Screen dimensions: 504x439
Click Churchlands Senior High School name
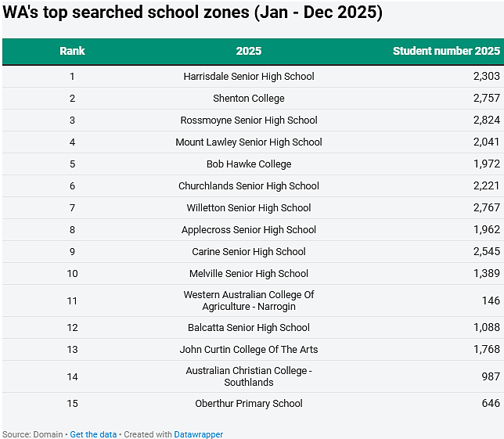click(x=249, y=185)
